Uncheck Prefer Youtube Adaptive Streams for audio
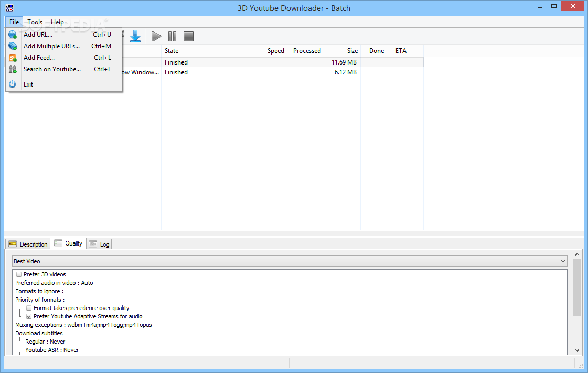Viewport: 588px width, 373px height. coord(29,316)
